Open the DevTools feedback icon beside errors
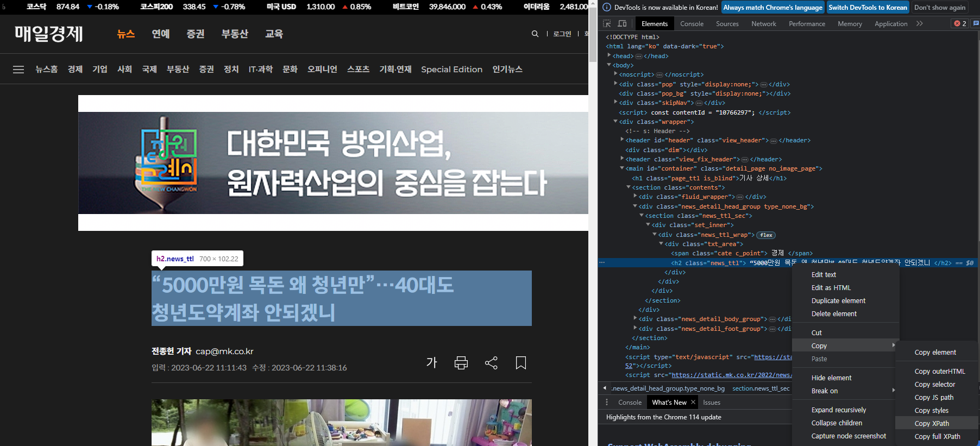The width and height of the screenshot is (980, 446). pos(976,23)
